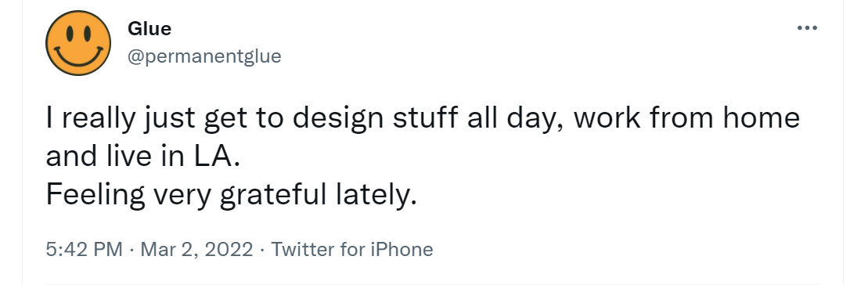Image resolution: width=868 pixels, height=285 pixels.
Task: Open the Twitter for iPhone source link
Action: pos(352,250)
